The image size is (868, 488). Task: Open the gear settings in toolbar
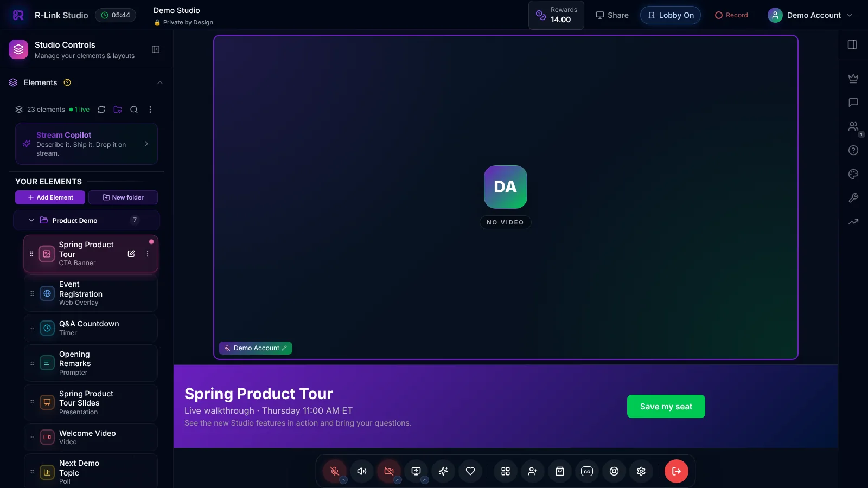click(x=641, y=471)
